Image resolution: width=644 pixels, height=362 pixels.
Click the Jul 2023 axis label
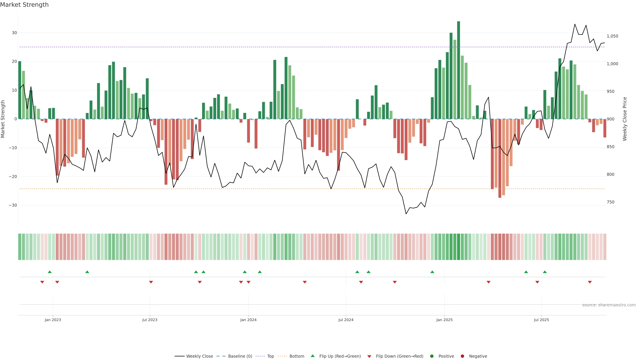click(150, 320)
